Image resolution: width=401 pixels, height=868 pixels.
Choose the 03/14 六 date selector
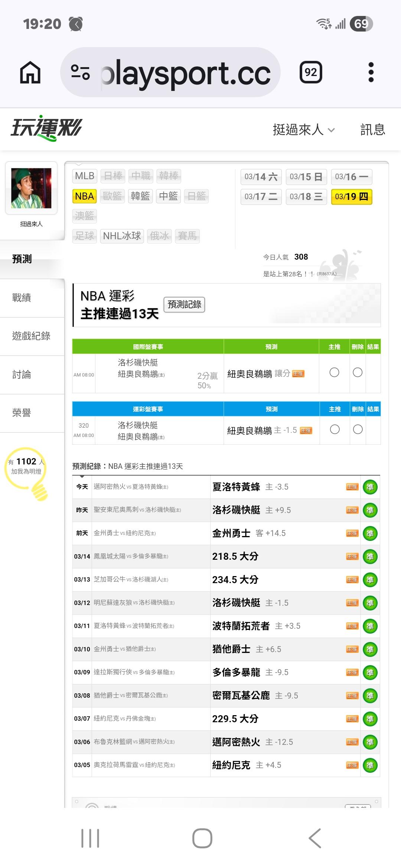(261, 177)
